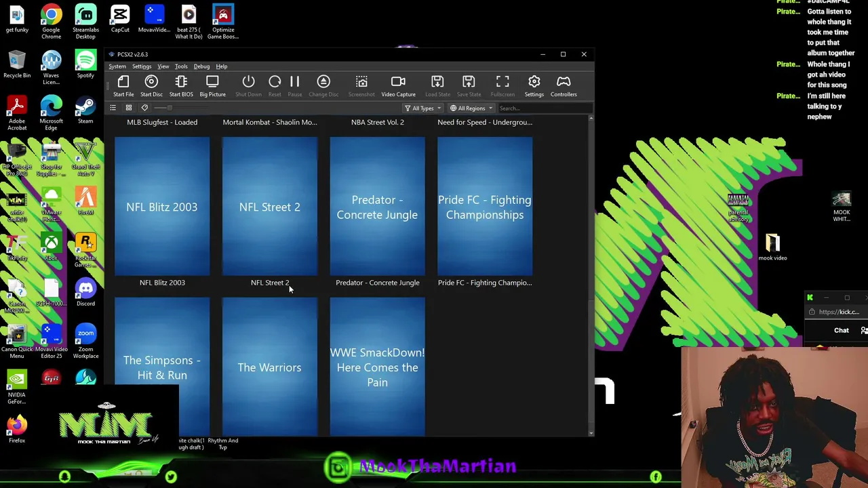Open the Waves Licenses desktop icon

(51, 67)
